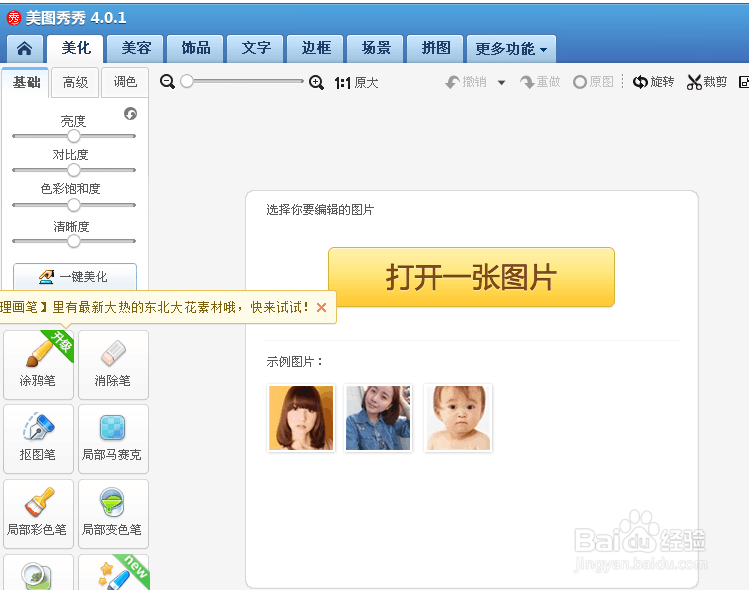
Task: Choose the baby sample image
Action: point(458,418)
